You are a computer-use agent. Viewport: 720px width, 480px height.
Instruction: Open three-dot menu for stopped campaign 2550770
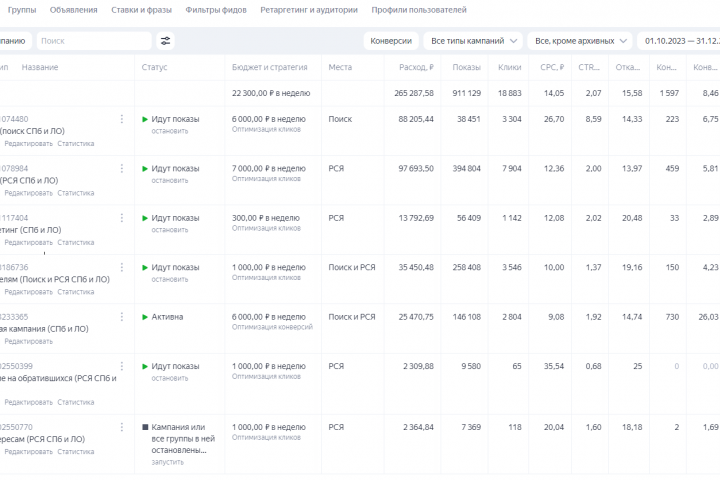(122, 428)
